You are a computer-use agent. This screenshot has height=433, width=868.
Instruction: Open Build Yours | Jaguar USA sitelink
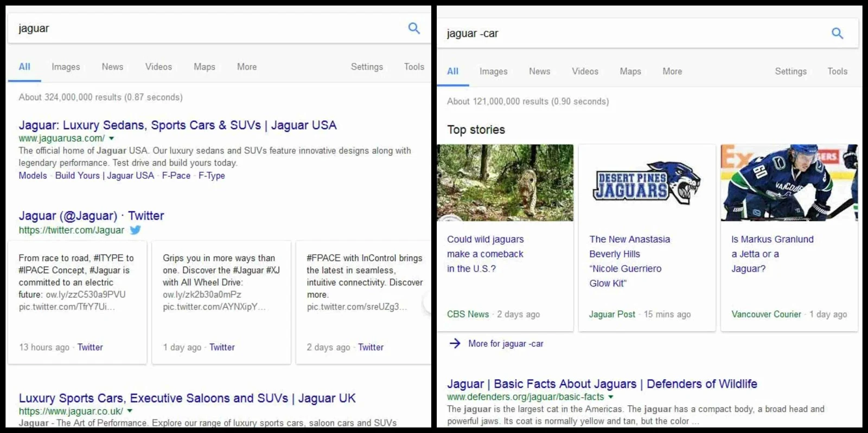click(x=105, y=176)
